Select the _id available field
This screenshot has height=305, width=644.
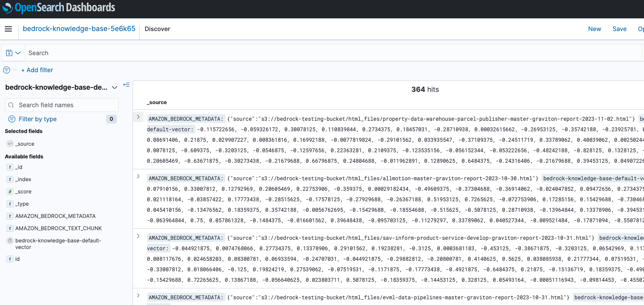point(19,167)
